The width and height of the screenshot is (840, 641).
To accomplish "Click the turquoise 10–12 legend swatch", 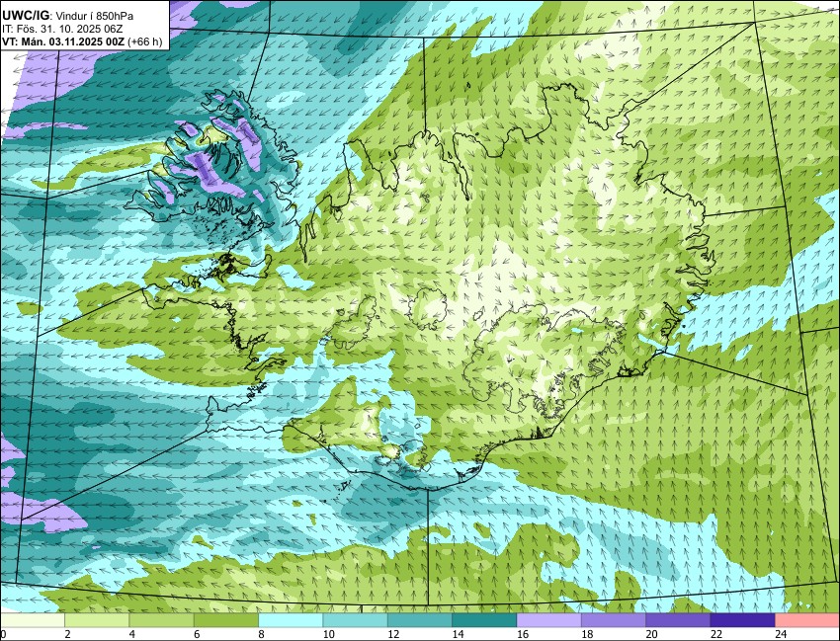I will pyautogui.click(x=355, y=620).
